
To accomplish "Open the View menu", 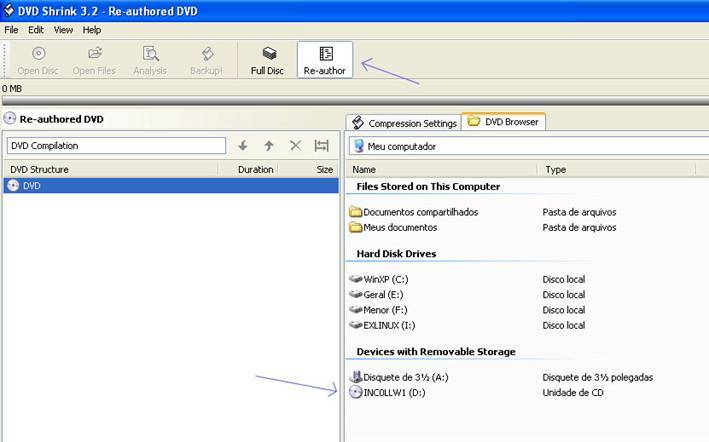I will [x=63, y=30].
